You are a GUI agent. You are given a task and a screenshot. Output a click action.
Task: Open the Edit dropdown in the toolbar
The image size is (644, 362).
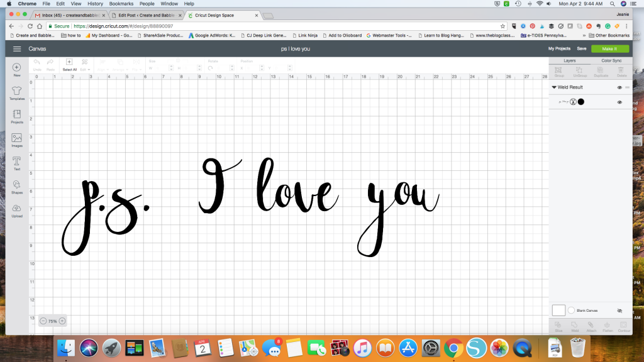[x=85, y=65]
